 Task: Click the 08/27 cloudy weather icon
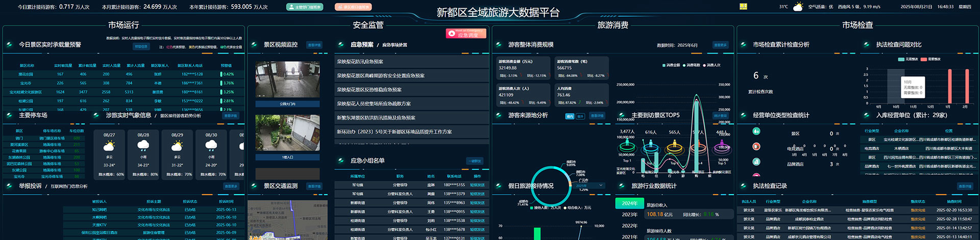(x=109, y=146)
